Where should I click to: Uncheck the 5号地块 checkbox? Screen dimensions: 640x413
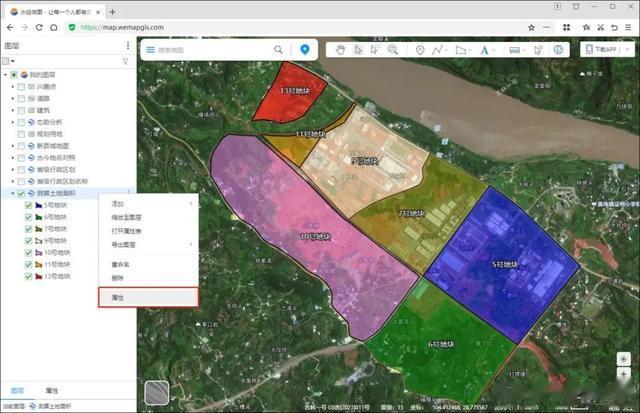click(29, 205)
